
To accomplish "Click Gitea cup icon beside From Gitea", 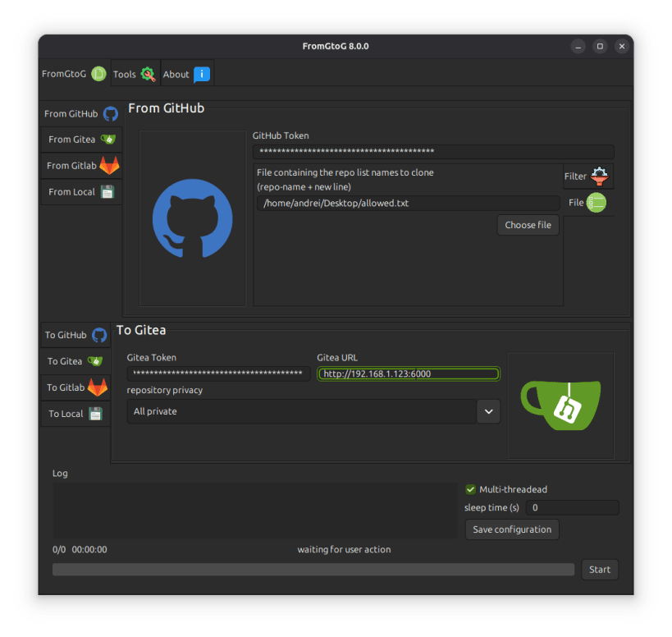I will tap(108, 139).
